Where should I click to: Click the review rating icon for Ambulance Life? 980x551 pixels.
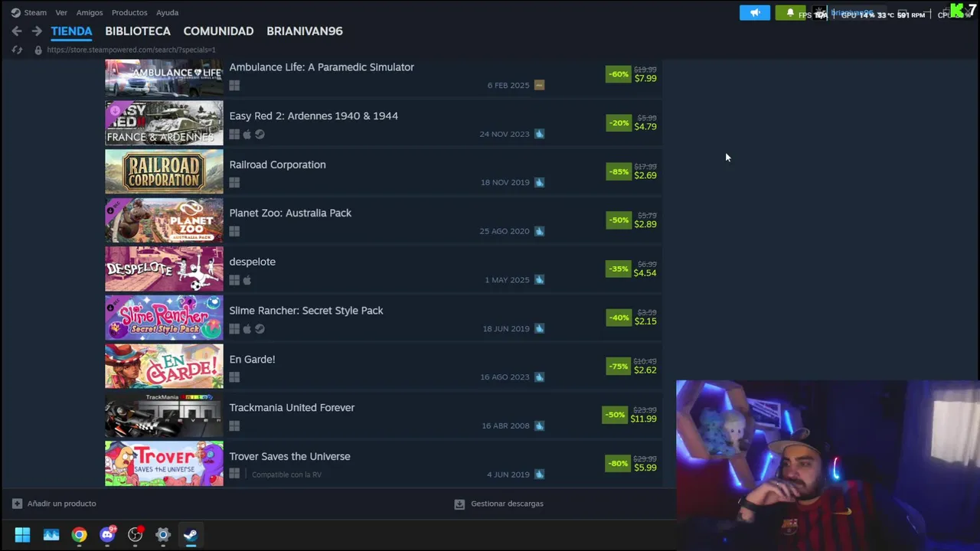coord(539,85)
